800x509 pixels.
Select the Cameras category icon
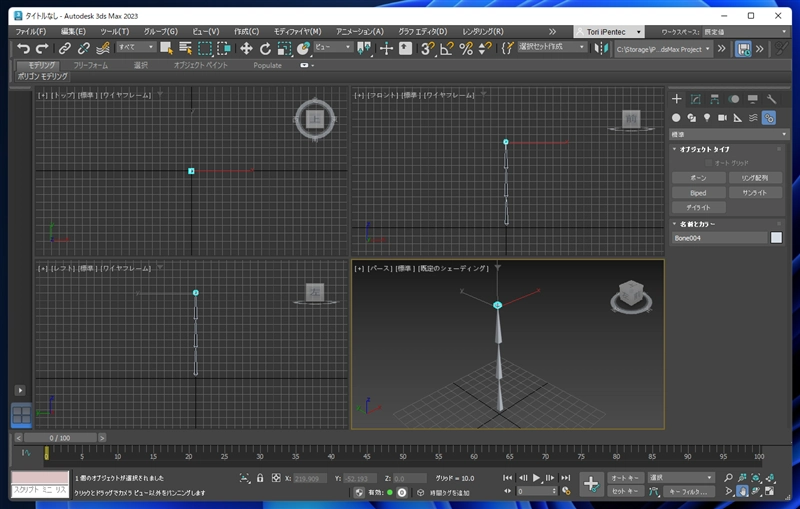(722, 118)
